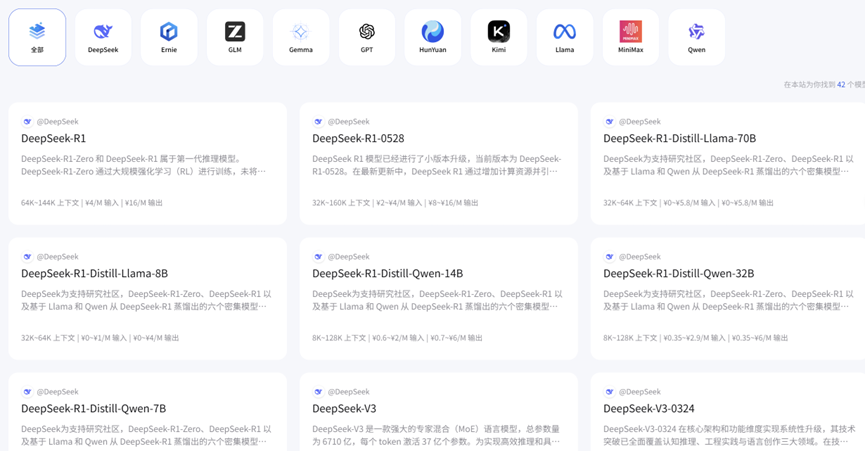This screenshot has height=451, width=865.
Task: Click DeepSeek logo on DeepSeek-R1-Distill-Qwen-7B card
Action: pyautogui.click(x=27, y=391)
